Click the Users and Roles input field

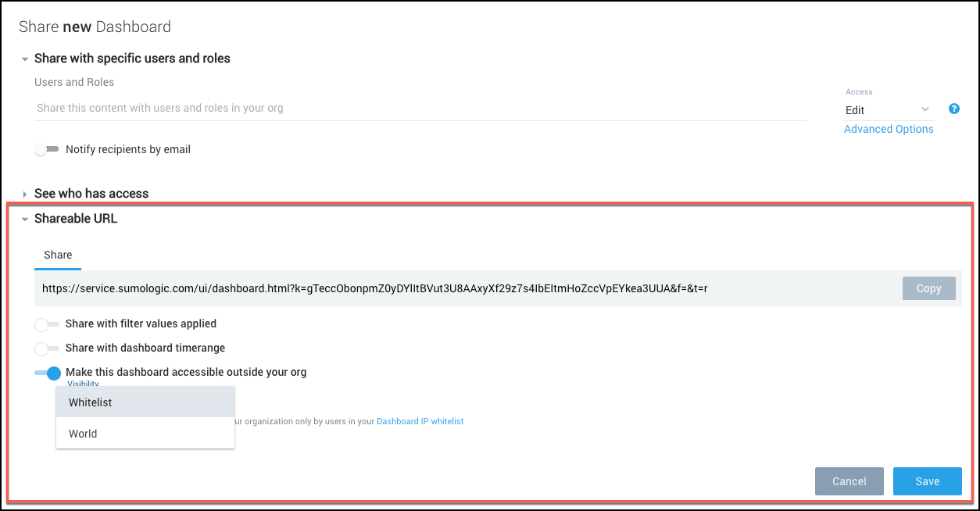[x=420, y=109]
